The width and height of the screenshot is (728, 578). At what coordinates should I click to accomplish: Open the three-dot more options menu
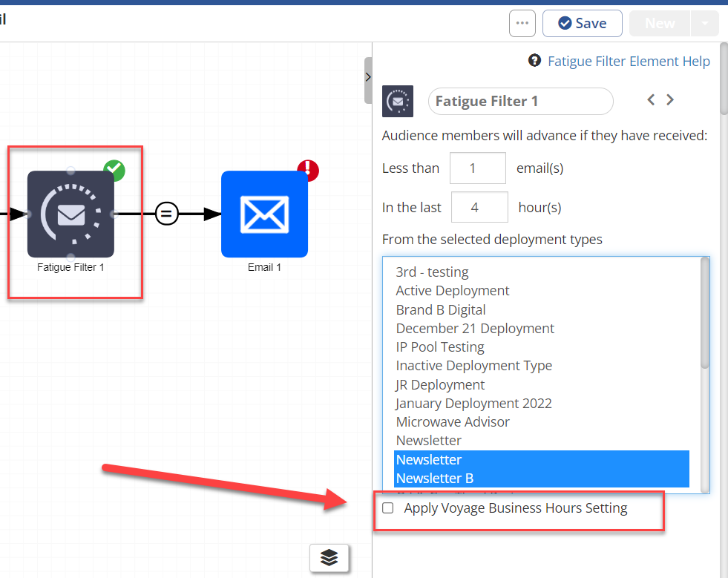[522, 24]
